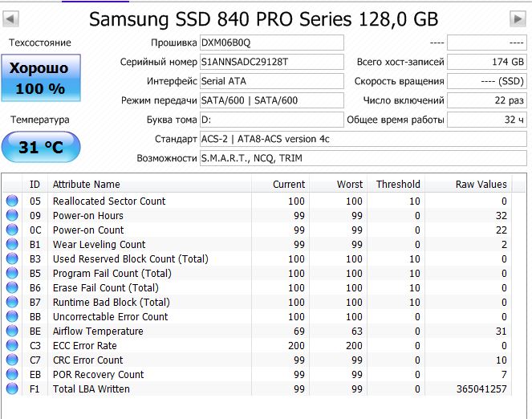Screen dimensions: 532x419
Task: Click the 31 °C temperature indicator
Action: point(40,148)
